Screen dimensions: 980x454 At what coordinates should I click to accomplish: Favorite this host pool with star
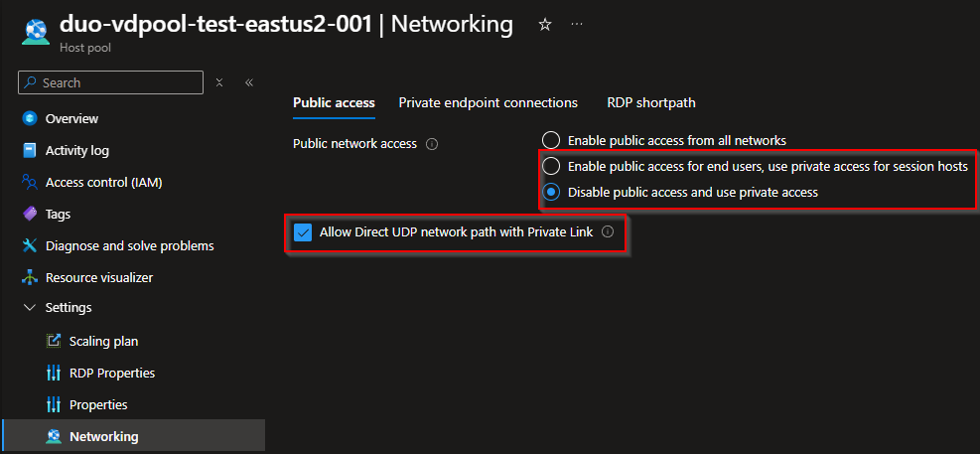(x=544, y=24)
